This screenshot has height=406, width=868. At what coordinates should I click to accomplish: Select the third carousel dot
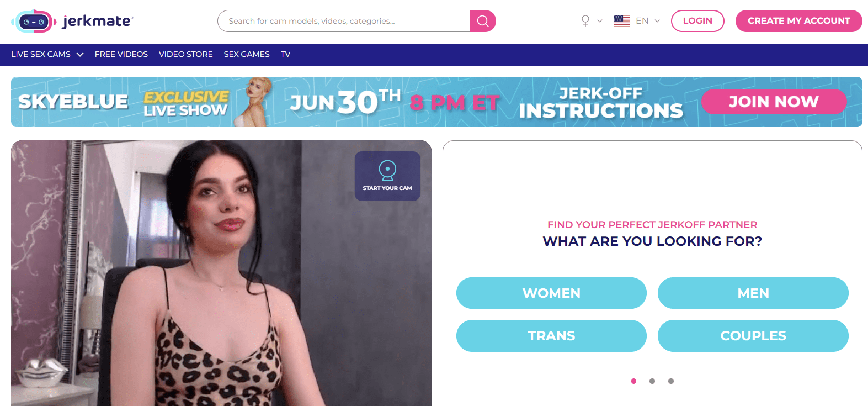tap(671, 381)
